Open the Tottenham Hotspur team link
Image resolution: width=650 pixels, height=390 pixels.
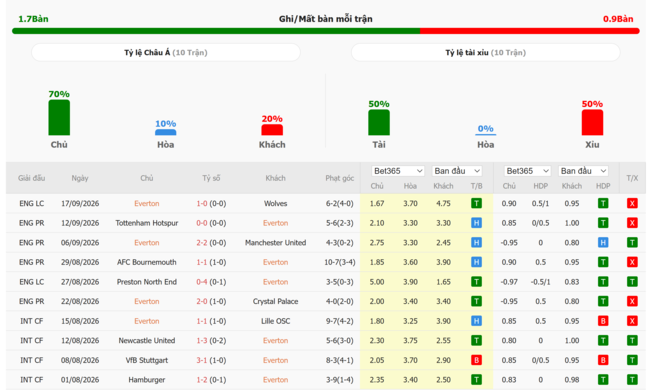click(147, 223)
